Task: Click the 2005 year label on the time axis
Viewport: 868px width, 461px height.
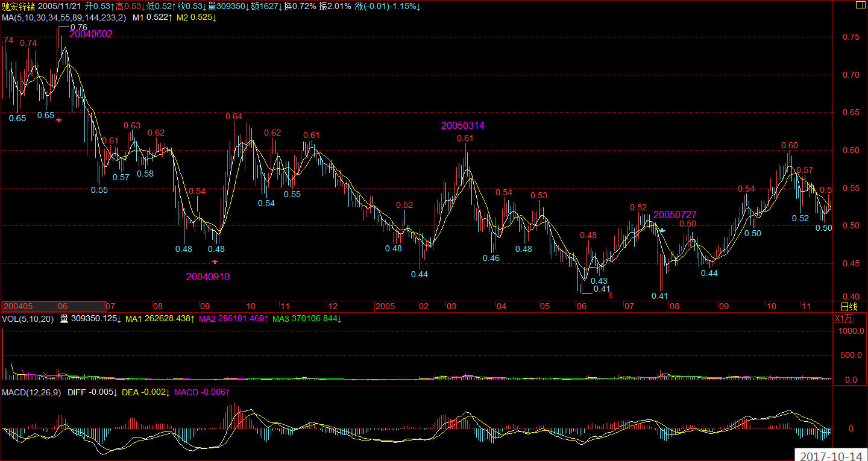Action: click(x=385, y=306)
